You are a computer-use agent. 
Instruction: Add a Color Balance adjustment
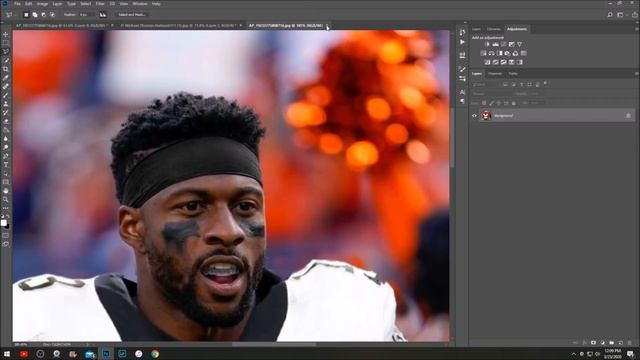[x=491, y=53]
